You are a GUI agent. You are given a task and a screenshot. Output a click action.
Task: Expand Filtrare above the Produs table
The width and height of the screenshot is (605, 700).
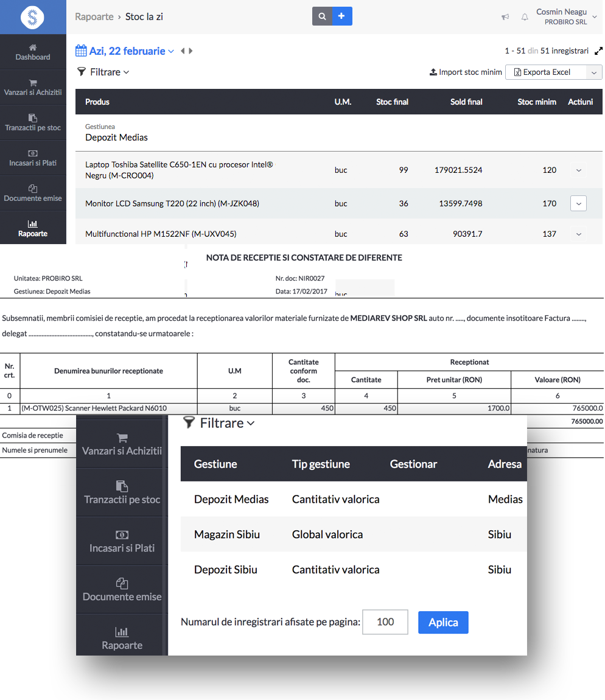tap(103, 72)
